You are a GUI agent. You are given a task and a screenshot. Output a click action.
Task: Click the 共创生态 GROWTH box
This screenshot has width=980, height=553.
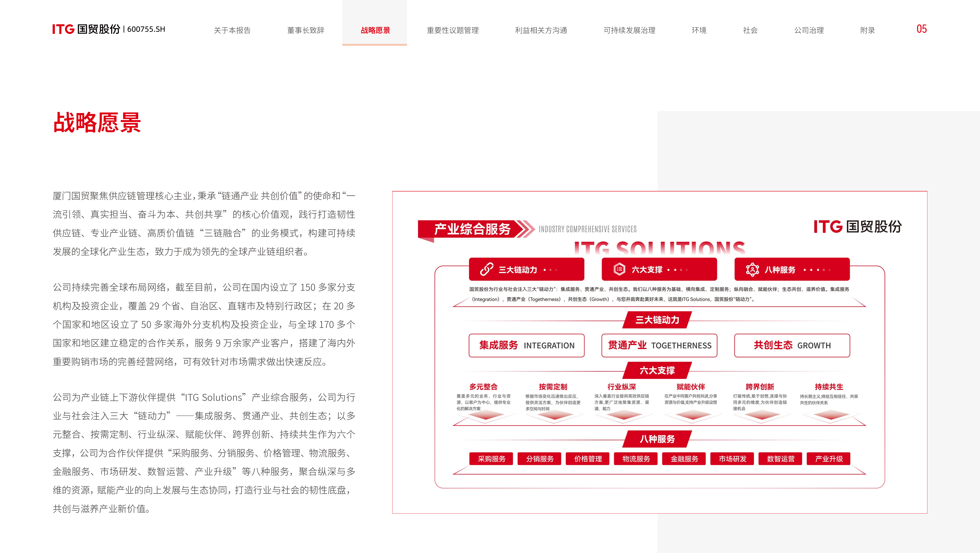(x=792, y=345)
